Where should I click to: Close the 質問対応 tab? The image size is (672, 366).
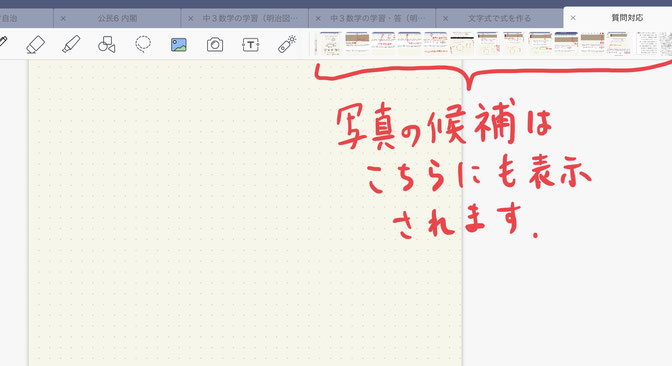[573, 18]
